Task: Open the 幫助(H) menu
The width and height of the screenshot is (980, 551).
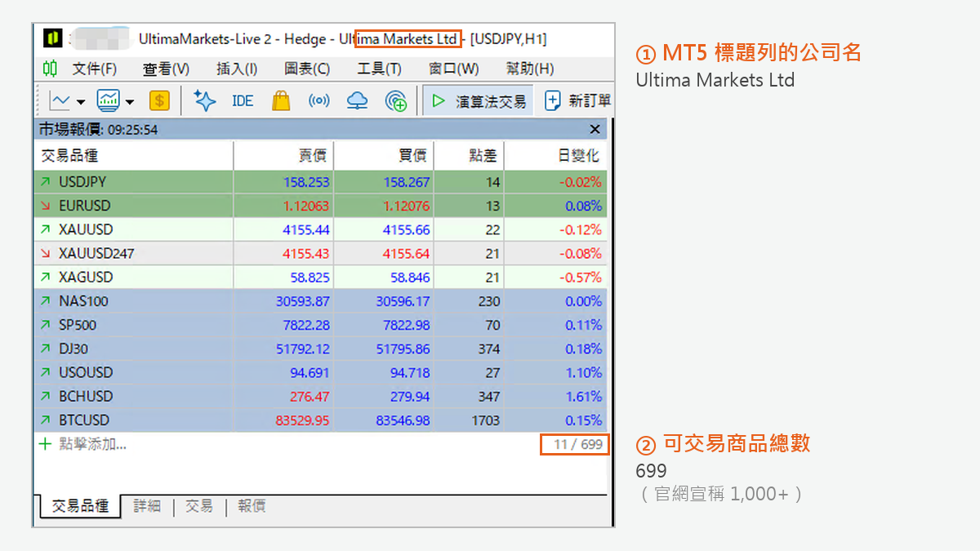Action: point(530,69)
